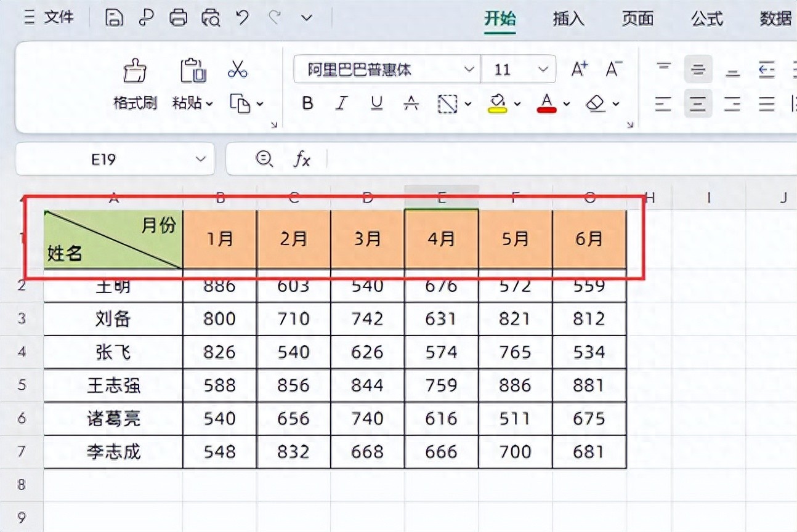Undo the last action
The image size is (797, 532).
tap(242, 18)
